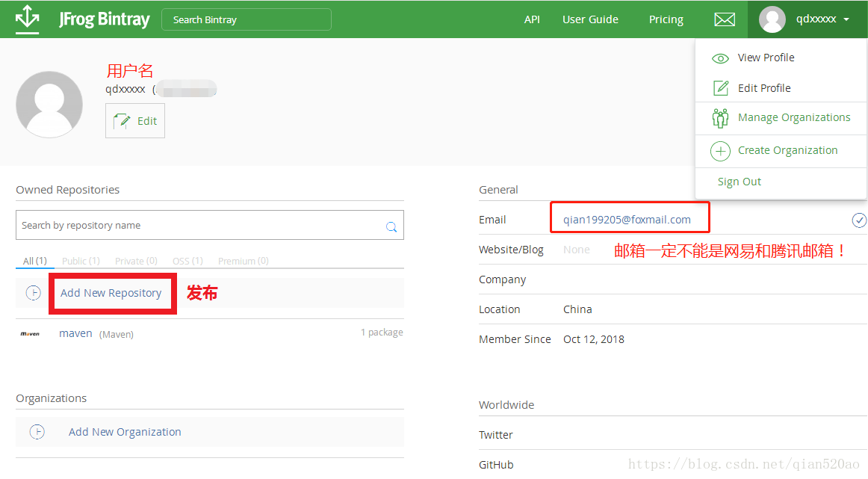Switch to the All (1) tab

point(35,261)
